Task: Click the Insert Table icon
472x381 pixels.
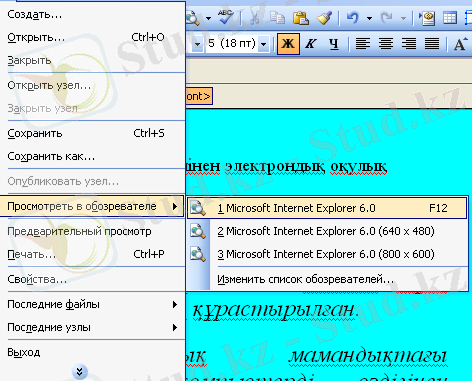Action: click(x=450, y=17)
